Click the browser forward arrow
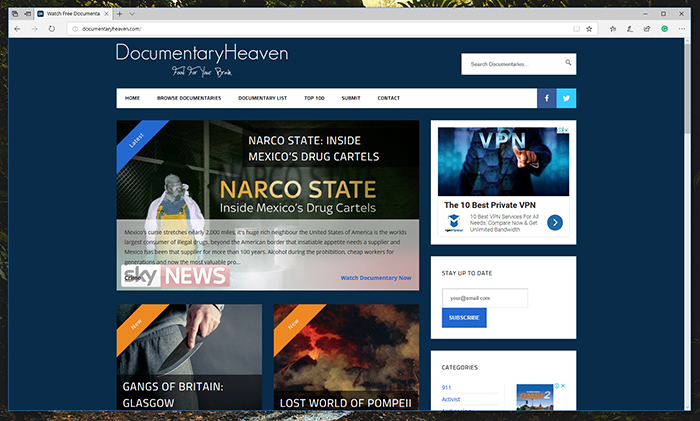700x421 pixels. point(34,29)
